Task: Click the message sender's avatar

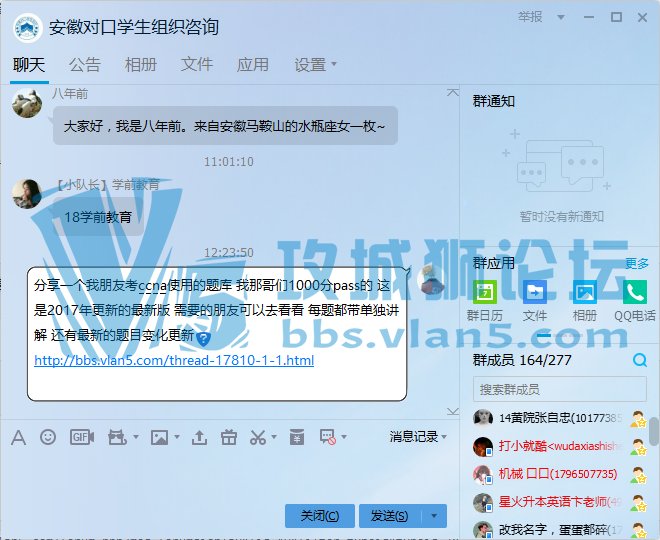Action: tap(430, 281)
